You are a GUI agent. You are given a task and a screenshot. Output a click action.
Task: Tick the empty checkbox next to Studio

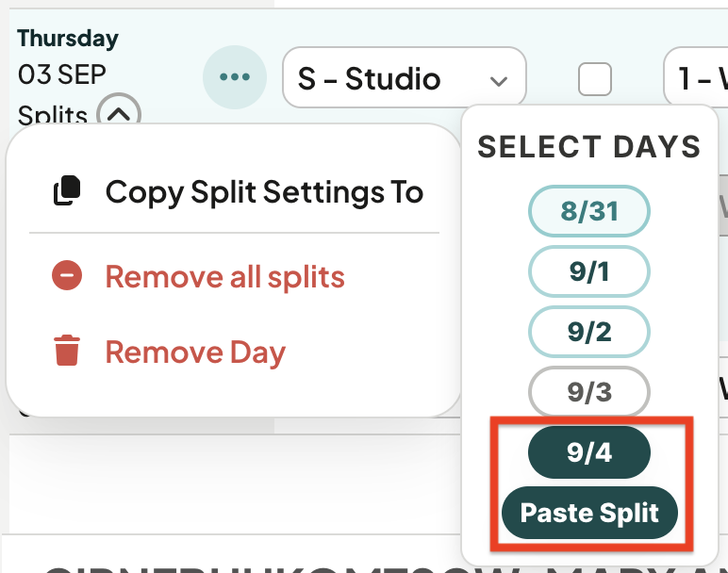(x=595, y=79)
